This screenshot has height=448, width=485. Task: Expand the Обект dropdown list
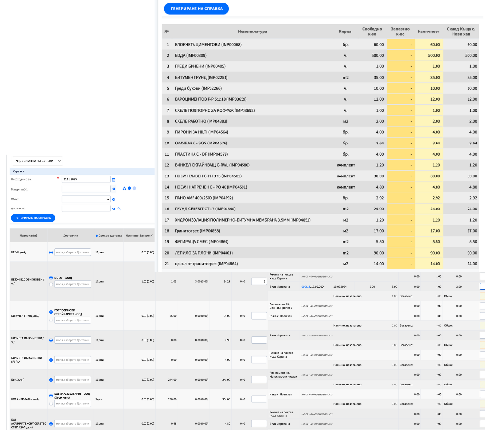pos(86,199)
